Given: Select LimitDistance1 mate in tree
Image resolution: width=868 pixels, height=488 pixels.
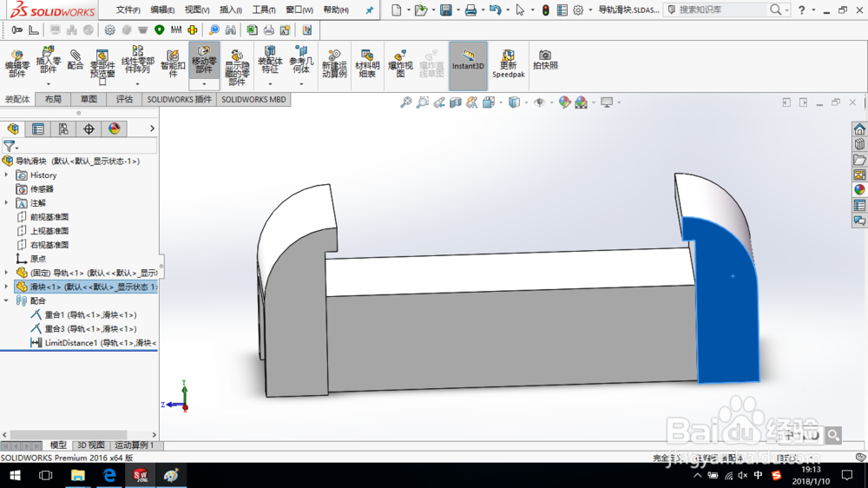Looking at the screenshot, I should [x=93, y=343].
